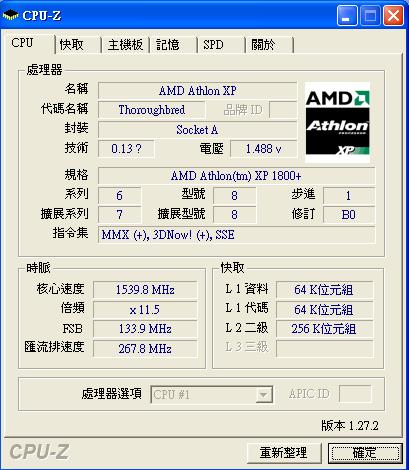Click the CPU #1 combo box

[x=212, y=395]
